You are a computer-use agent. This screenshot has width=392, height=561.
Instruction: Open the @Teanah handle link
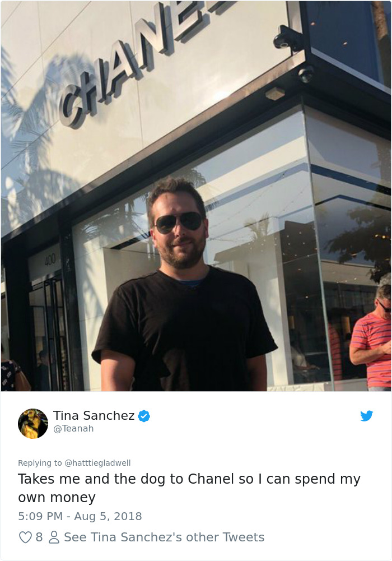point(73,428)
